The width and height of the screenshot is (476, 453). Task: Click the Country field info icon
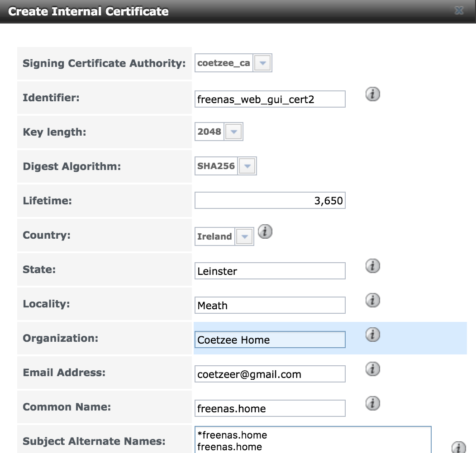tap(265, 232)
